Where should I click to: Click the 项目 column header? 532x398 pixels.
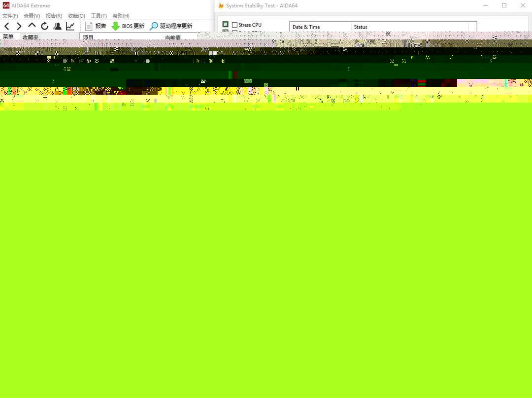(x=121, y=36)
